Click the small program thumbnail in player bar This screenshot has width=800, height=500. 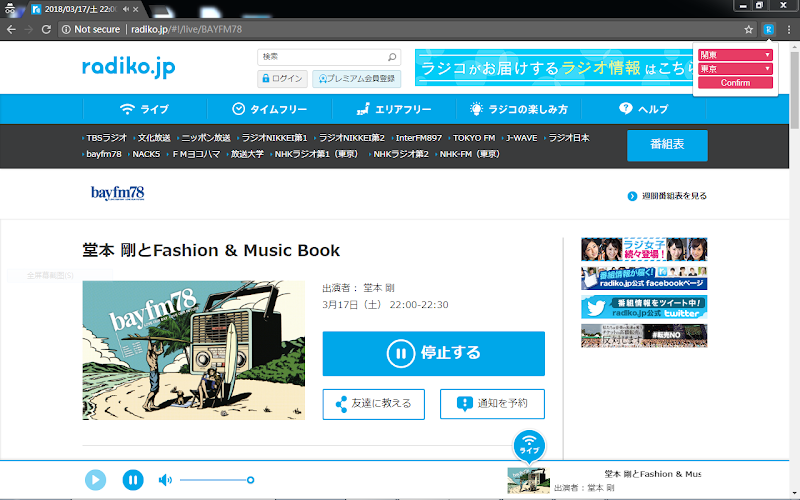point(529,481)
